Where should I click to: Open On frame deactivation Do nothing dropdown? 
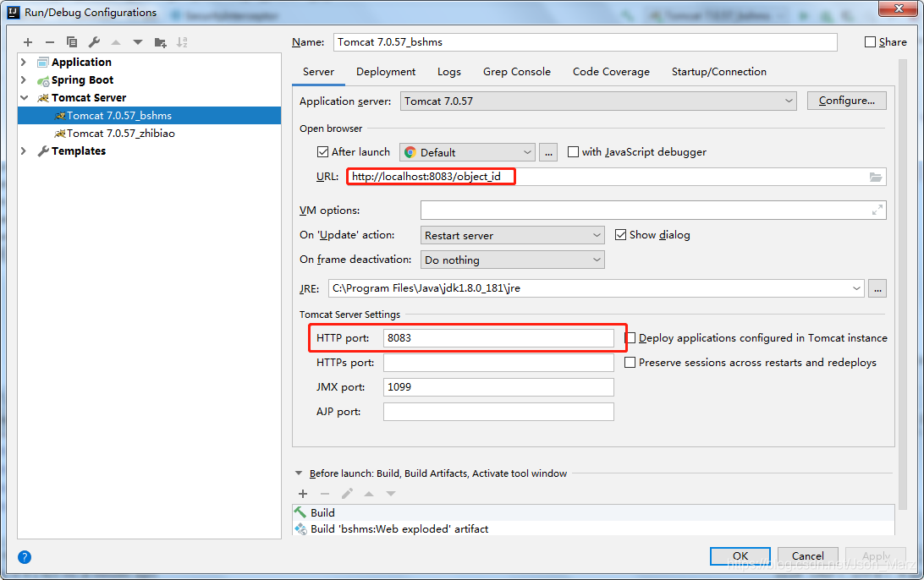tap(512, 260)
